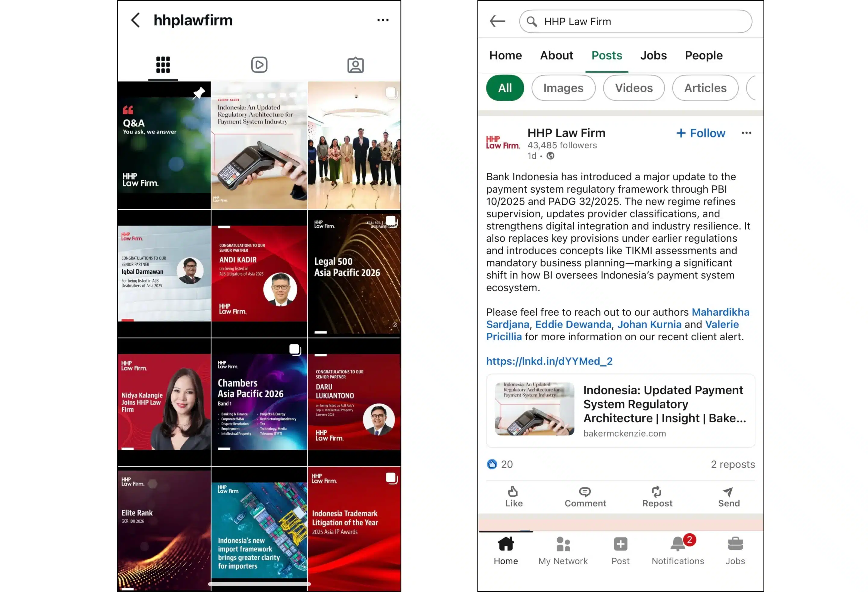Switch to the About tab on LinkedIn

click(556, 55)
